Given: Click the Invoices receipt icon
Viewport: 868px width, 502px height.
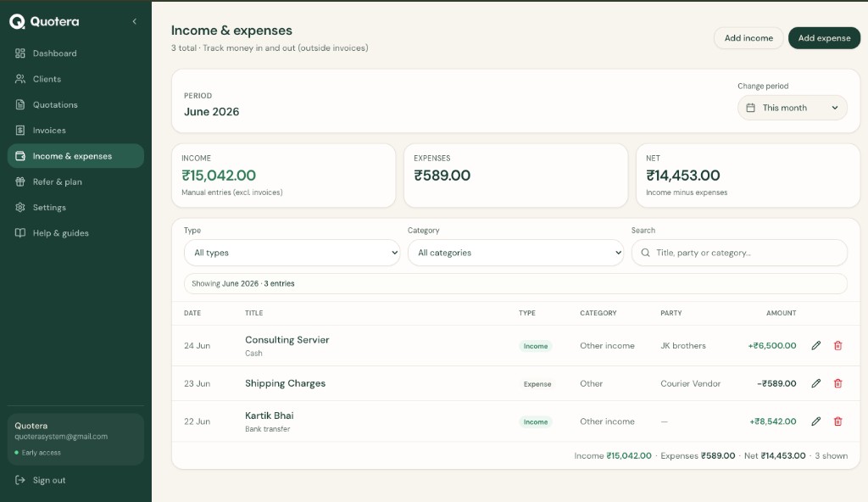Looking at the screenshot, I should pyautogui.click(x=20, y=131).
